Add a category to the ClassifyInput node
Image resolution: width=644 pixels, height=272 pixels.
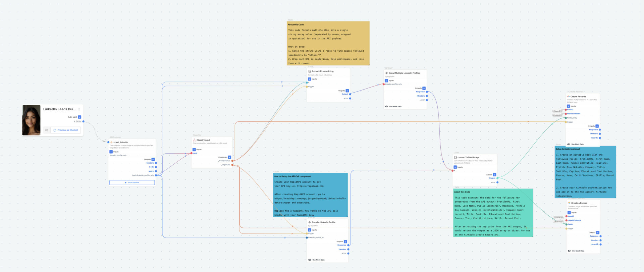tap(229, 157)
